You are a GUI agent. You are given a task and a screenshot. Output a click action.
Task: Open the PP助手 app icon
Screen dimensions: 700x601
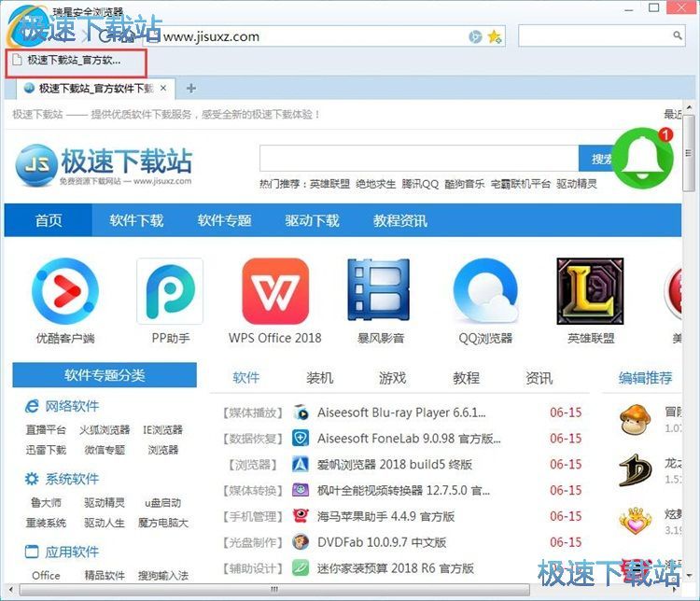coord(170,291)
